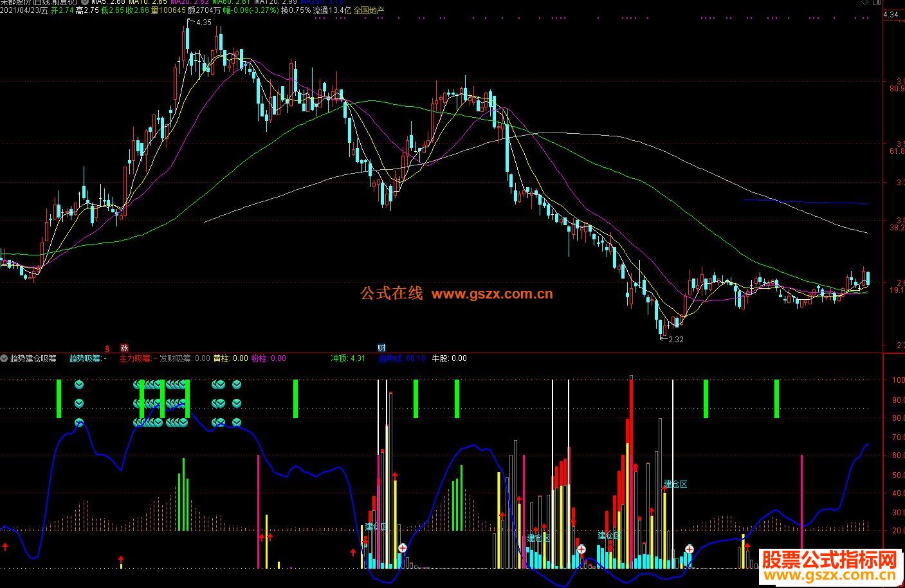This screenshot has height=588, width=905.
Task: Click the 2.32 low price annotation
Action: point(676,340)
